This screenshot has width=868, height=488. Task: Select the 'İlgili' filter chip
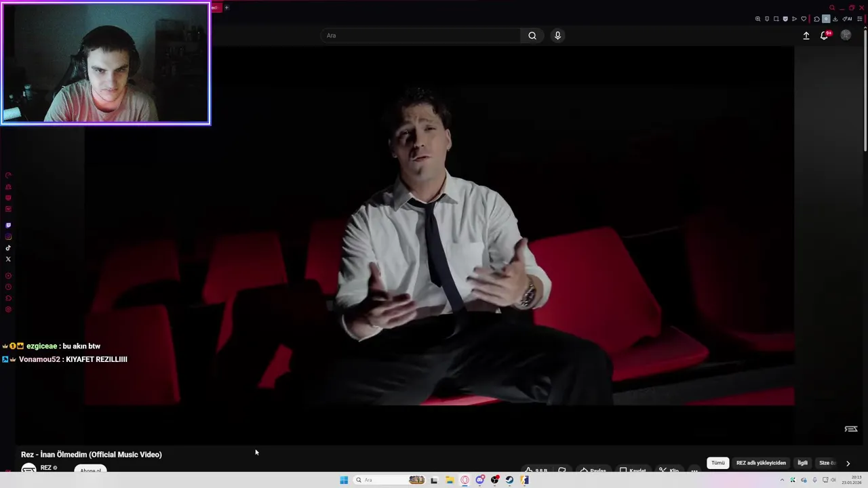coord(803,463)
